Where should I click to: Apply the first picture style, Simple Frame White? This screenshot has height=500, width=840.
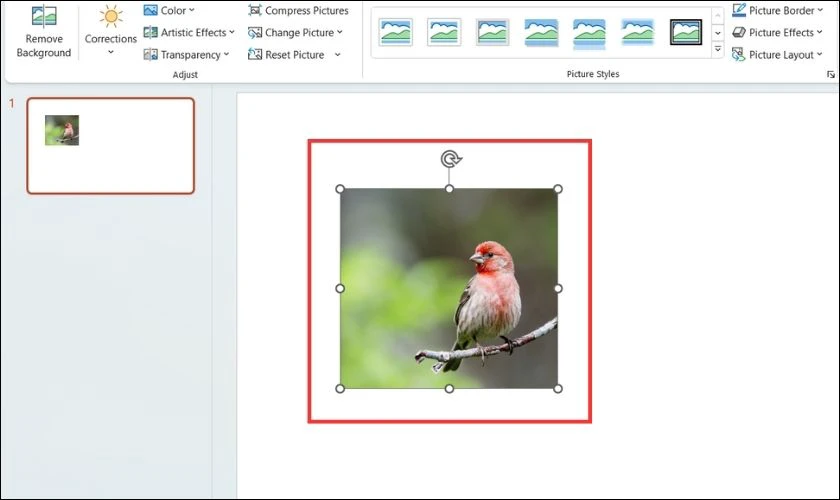395,32
